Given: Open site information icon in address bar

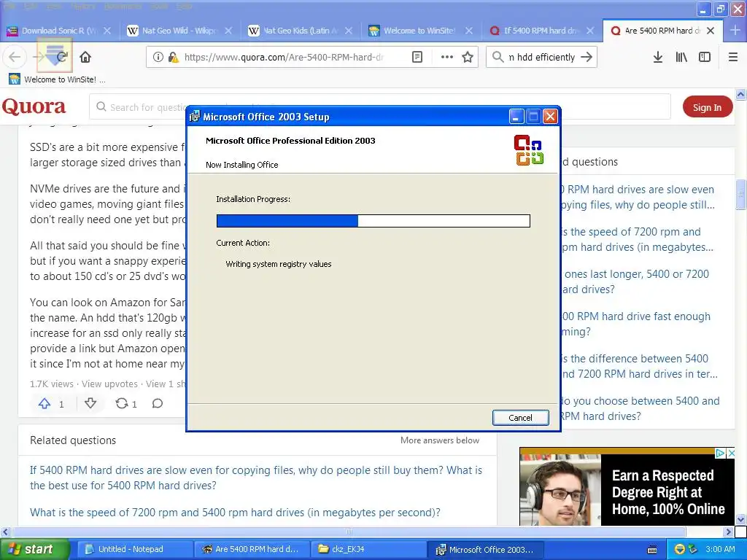Looking at the screenshot, I should click(x=158, y=57).
